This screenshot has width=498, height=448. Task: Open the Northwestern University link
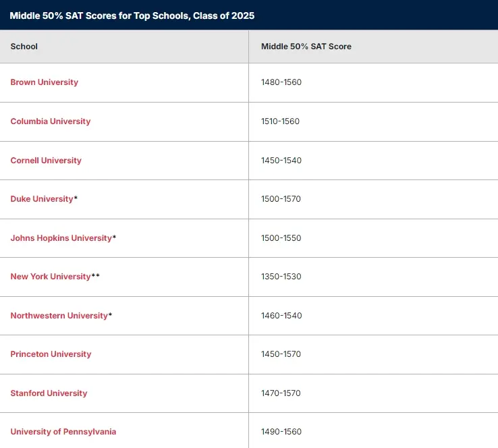[x=59, y=316]
